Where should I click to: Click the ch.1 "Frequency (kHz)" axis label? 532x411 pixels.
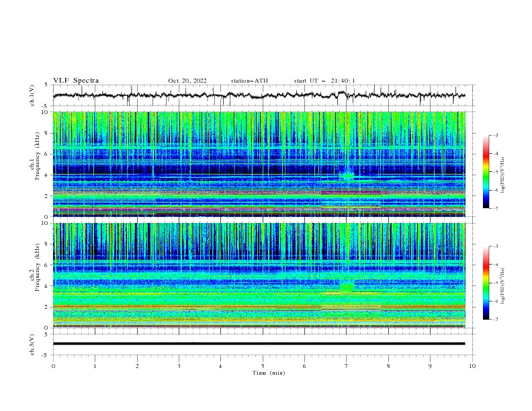click(x=38, y=156)
